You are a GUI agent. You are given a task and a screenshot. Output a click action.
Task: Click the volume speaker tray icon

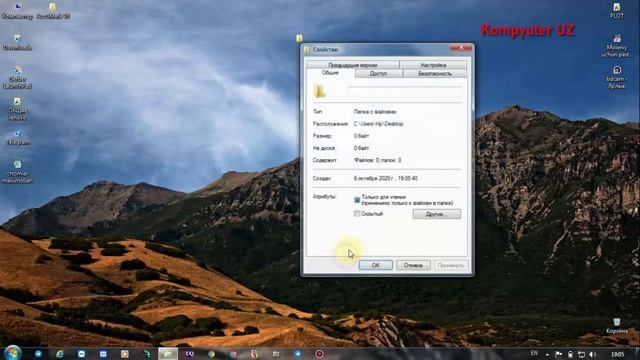[593, 354]
